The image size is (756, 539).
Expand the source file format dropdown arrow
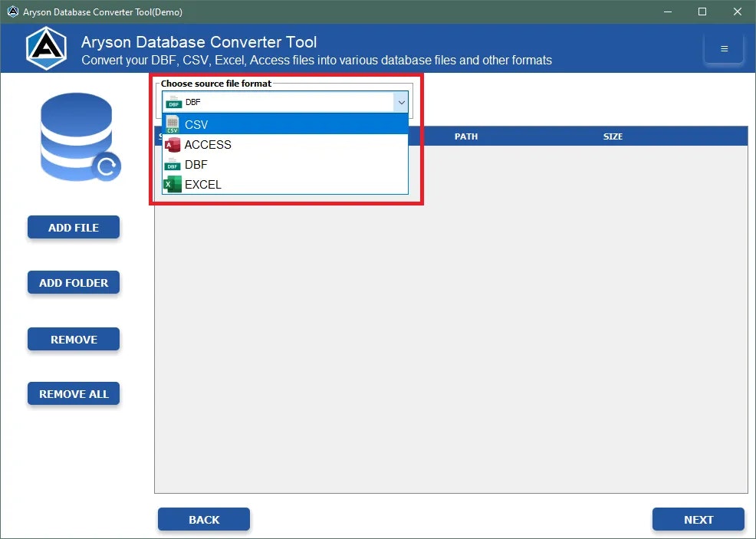point(401,102)
